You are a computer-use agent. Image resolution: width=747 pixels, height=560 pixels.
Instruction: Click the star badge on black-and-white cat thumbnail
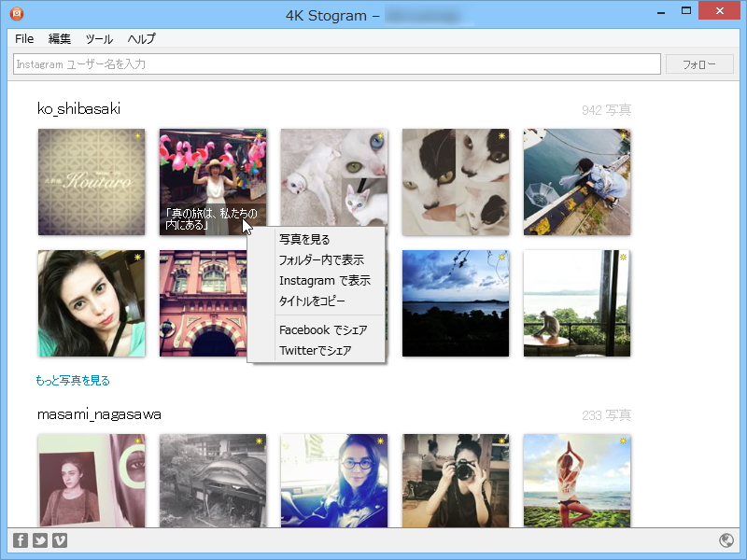click(501, 135)
